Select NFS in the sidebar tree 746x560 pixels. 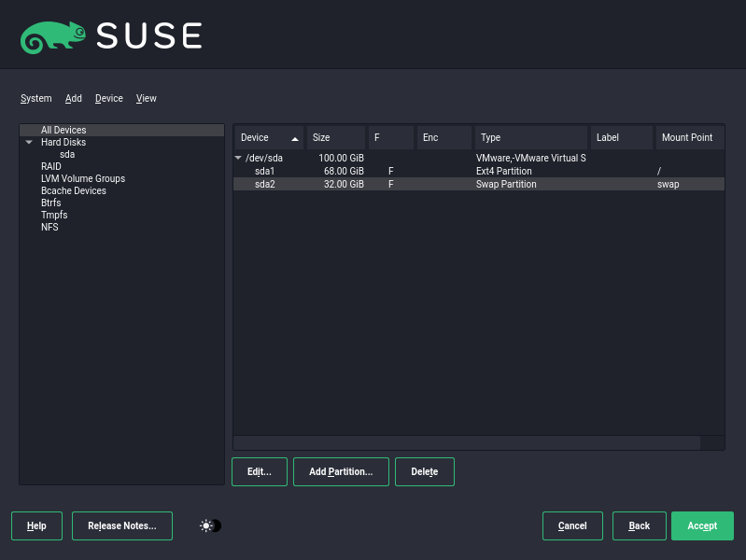coord(49,227)
